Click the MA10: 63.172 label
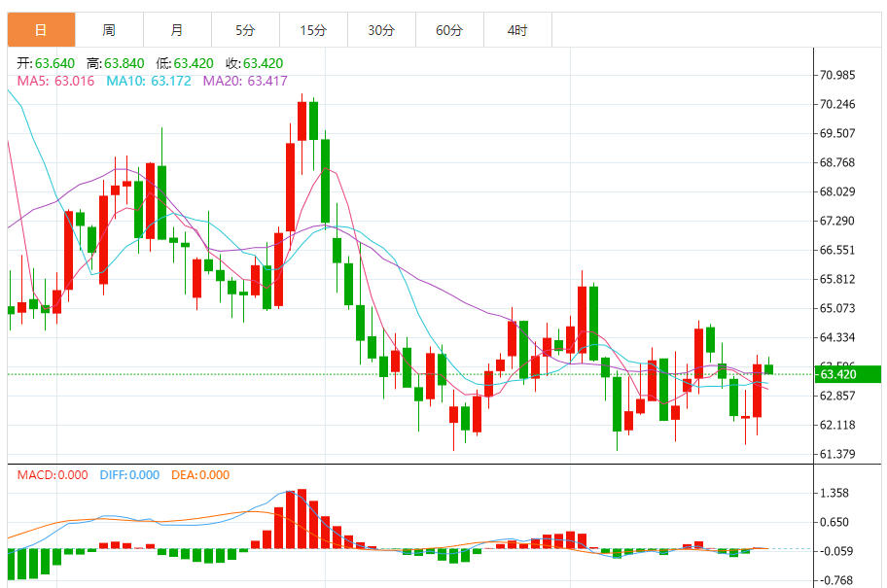This screenshot has width=887, height=588. tap(149, 81)
